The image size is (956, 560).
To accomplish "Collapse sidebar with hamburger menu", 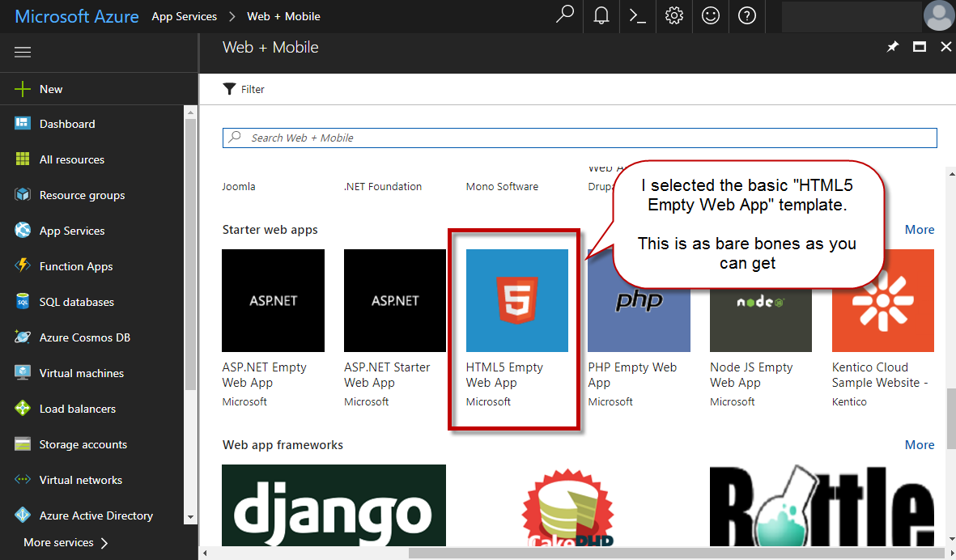I will pyautogui.click(x=23, y=53).
